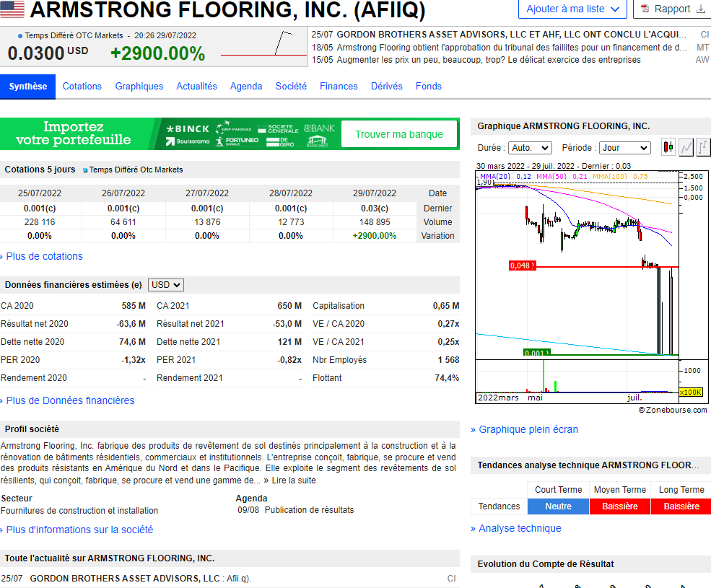The image size is (711, 588).
Task: Open the Agenda tab
Action: click(246, 86)
